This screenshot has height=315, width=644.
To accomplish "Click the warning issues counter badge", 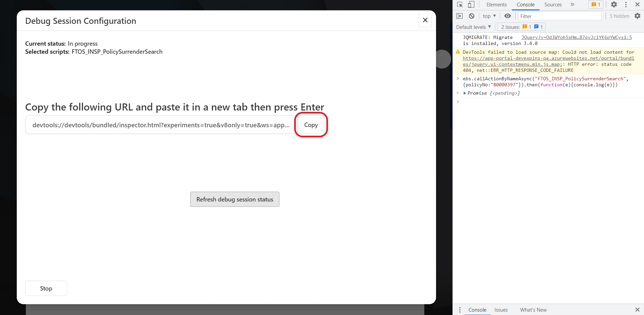I will click(596, 5).
